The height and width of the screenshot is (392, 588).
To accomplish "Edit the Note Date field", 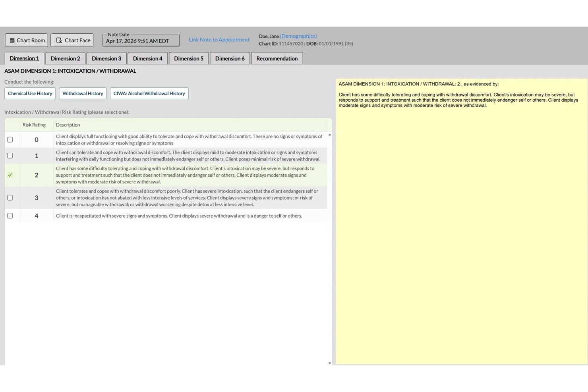I will (141, 41).
